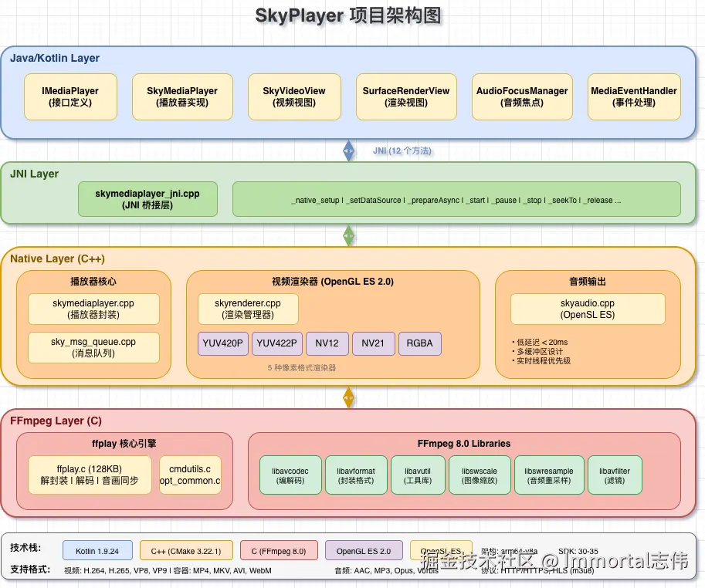Click the Kotlin 1.9.24 tech badge
This screenshot has height=588, width=705.
point(97,550)
